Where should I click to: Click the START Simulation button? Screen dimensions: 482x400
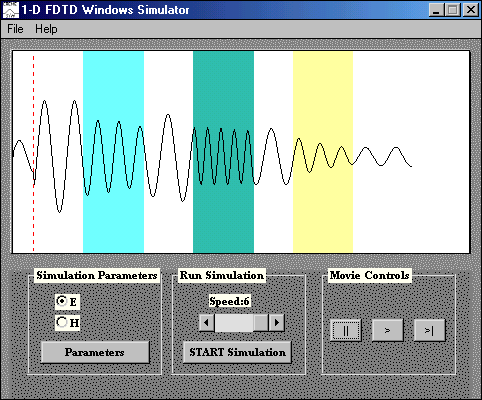[x=237, y=352]
